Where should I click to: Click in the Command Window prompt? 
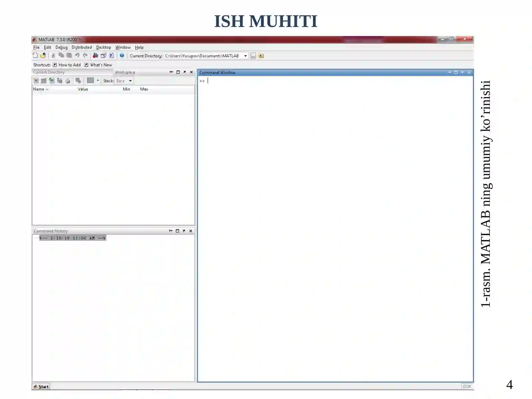click(x=208, y=81)
